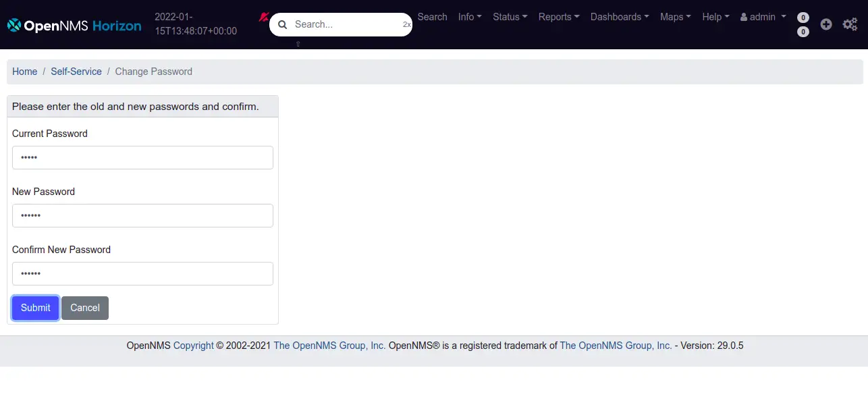The width and height of the screenshot is (868, 409).
Task: Click the Version: 29.0.5 footer text
Action: [712, 346]
